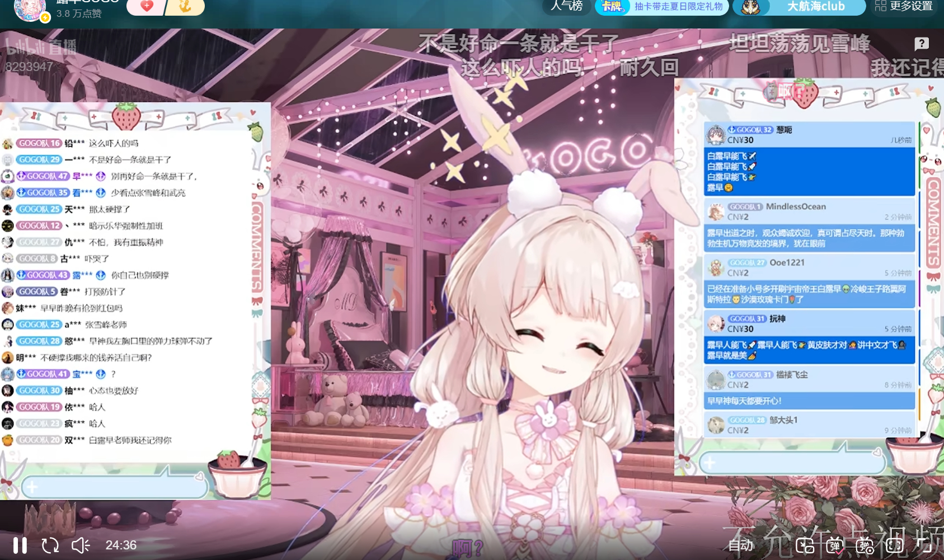Viewport: 944px width, 560px height.
Task: Click the GOGO队 41 fan badge
Action: click(x=43, y=374)
